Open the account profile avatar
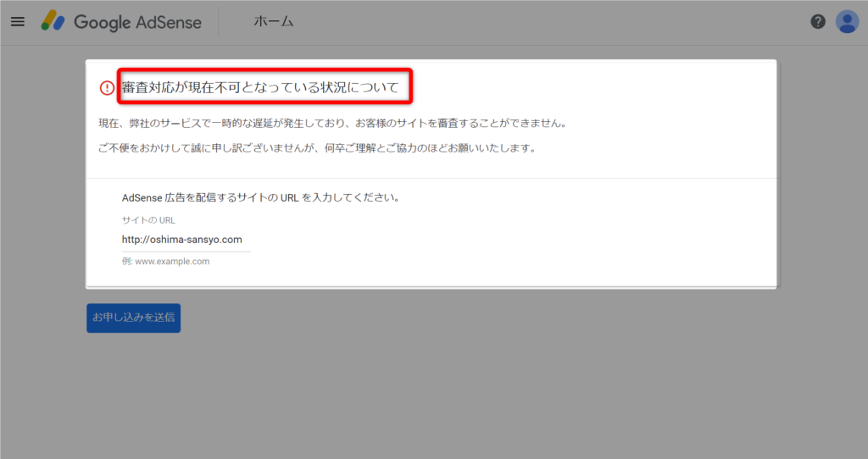The height and width of the screenshot is (459, 868). 847,22
